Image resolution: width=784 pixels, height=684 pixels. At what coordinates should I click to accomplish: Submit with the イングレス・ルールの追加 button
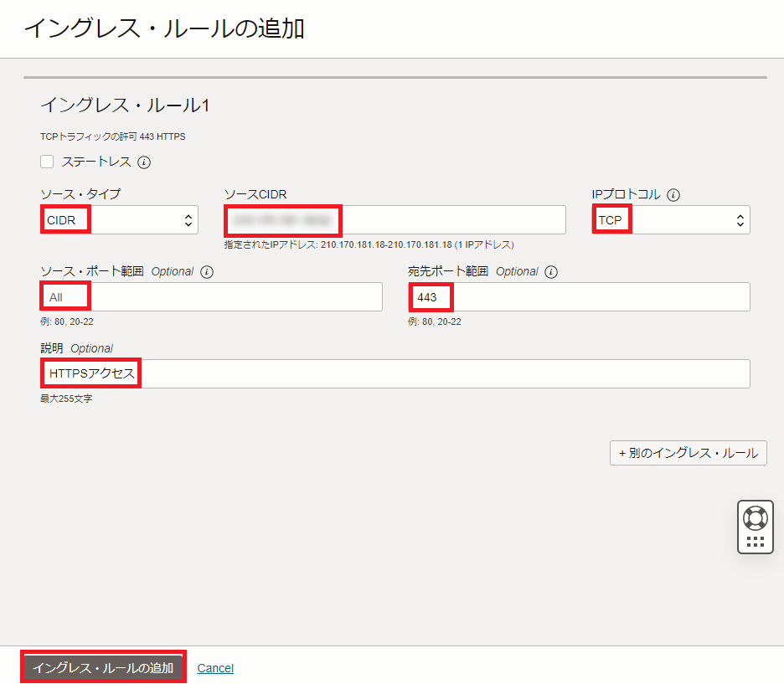click(103, 667)
